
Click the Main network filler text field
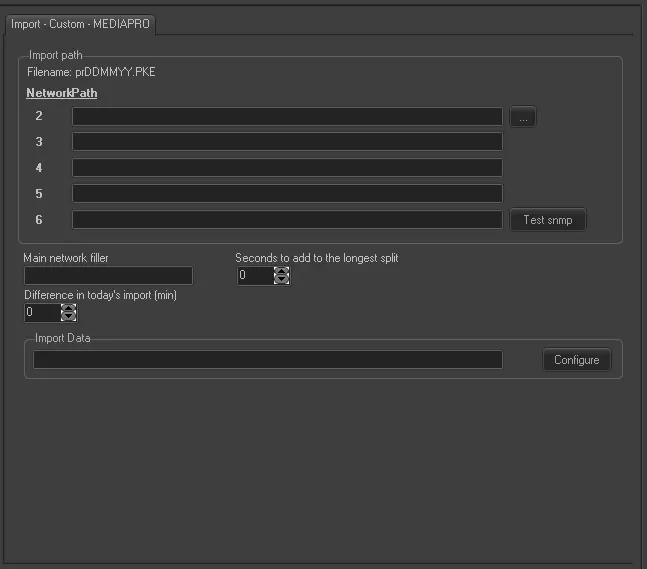(108, 276)
